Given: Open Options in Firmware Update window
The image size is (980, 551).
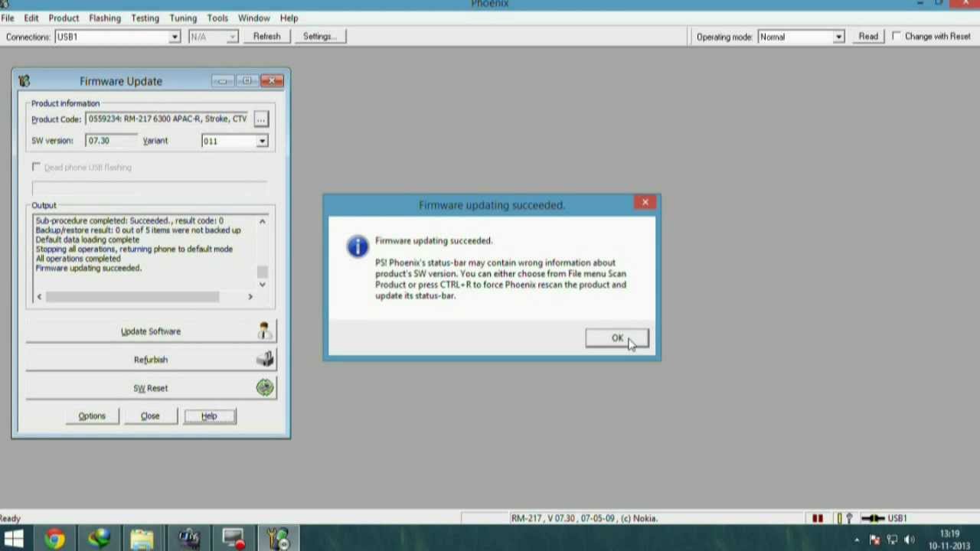Looking at the screenshot, I should (92, 416).
